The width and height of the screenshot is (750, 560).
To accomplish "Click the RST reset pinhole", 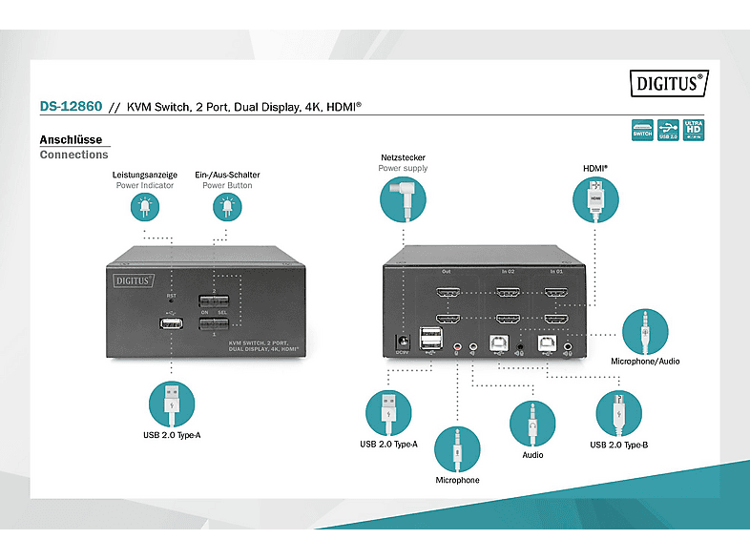I will point(171,301).
